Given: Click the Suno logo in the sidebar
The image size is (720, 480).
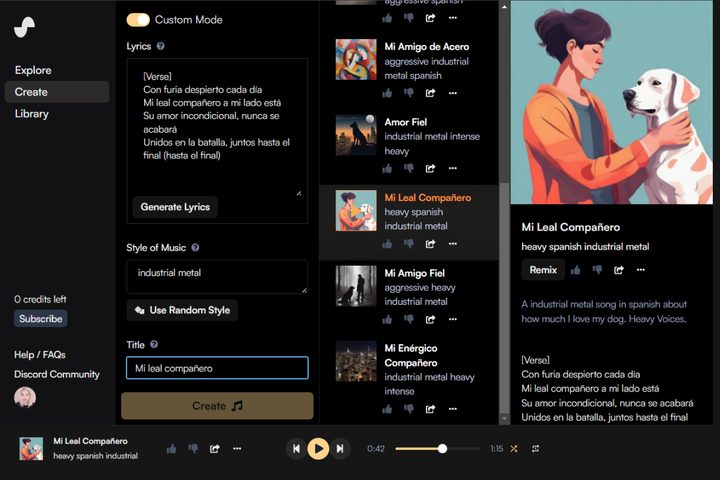Looking at the screenshot, I should [x=25, y=27].
